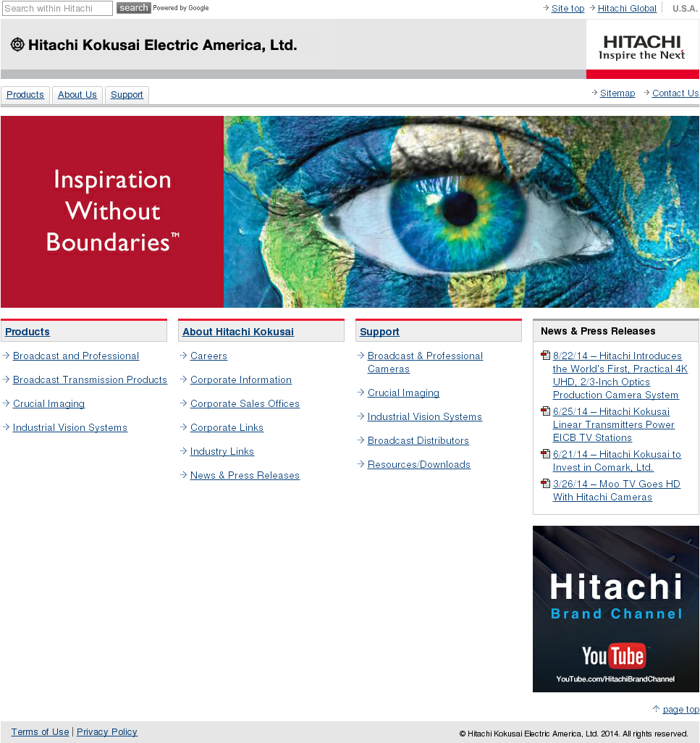This screenshot has width=700, height=743.
Task: Open the Contact Us link
Action: pyautogui.click(x=675, y=93)
